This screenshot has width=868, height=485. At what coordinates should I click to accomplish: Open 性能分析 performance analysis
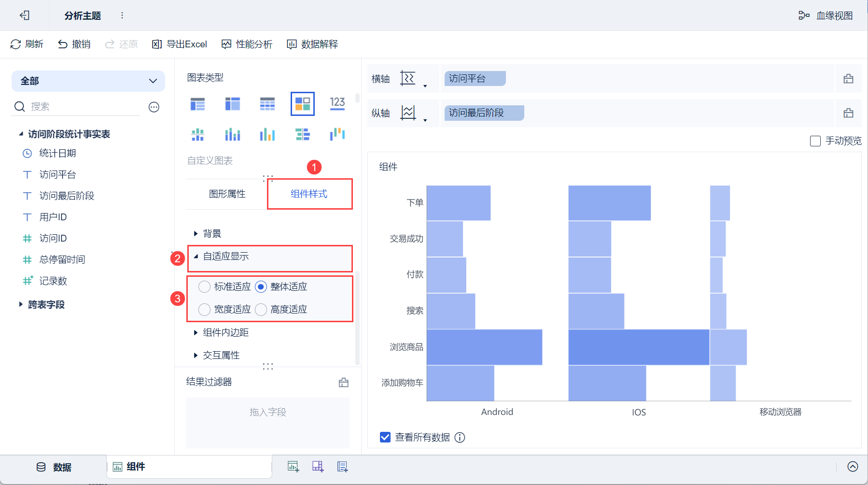[247, 44]
